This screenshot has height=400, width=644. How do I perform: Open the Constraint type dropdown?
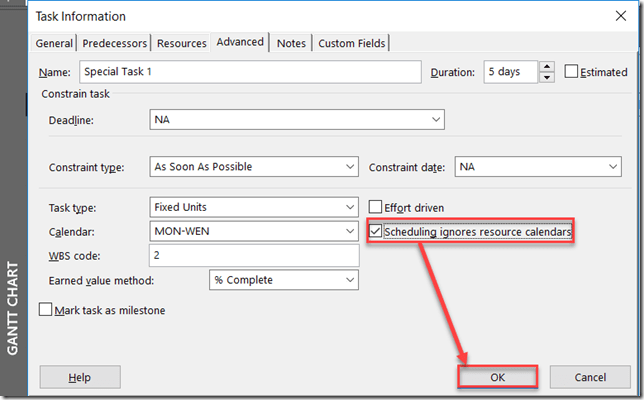(x=348, y=167)
